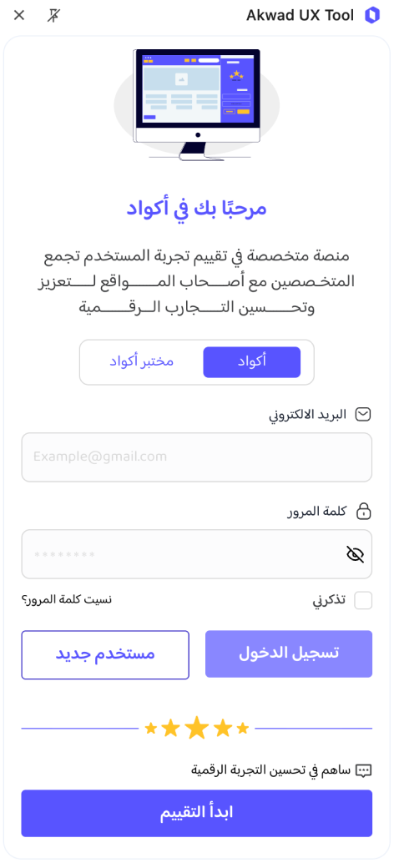The width and height of the screenshot is (399, 868).
Task: Check the تذكرني remember me checkbox
Action: point(363,601)
